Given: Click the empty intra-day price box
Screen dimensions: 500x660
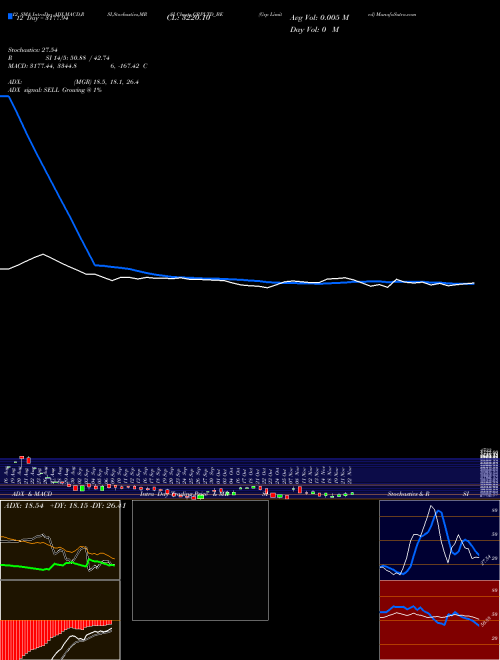Looking at the screenshot, I should click(x=200, y=560).
